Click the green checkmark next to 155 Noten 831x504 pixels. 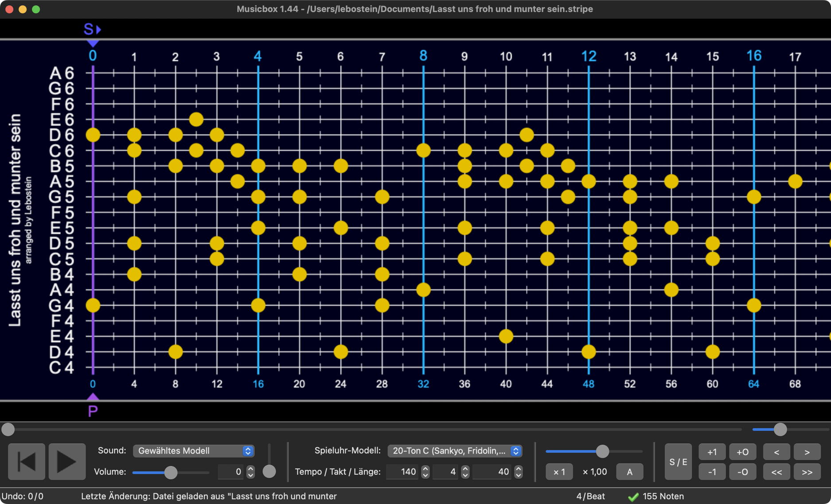(x=633, y=497)
